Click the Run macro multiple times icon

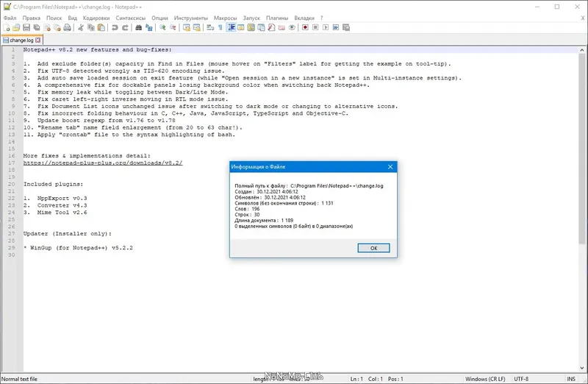[x=336, y=27]
